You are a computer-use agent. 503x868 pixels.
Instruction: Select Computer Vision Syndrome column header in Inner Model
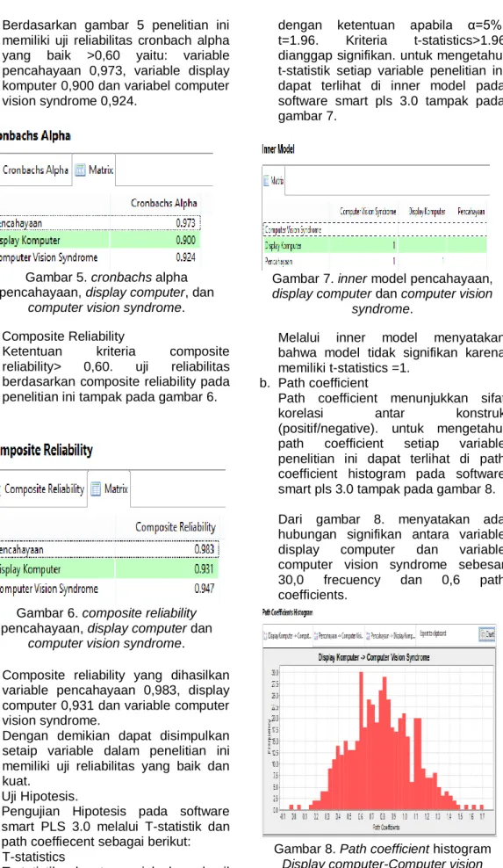pos(368,212)
